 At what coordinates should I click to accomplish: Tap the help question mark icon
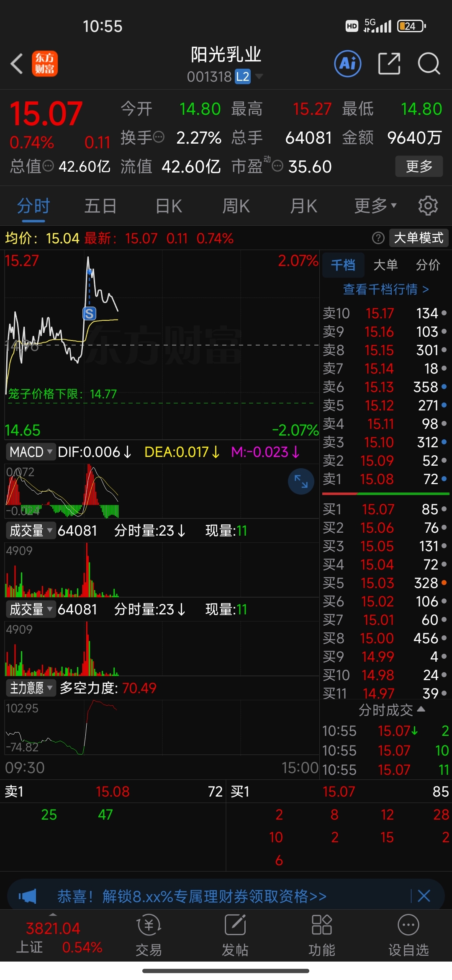click(x=378, y=238)
